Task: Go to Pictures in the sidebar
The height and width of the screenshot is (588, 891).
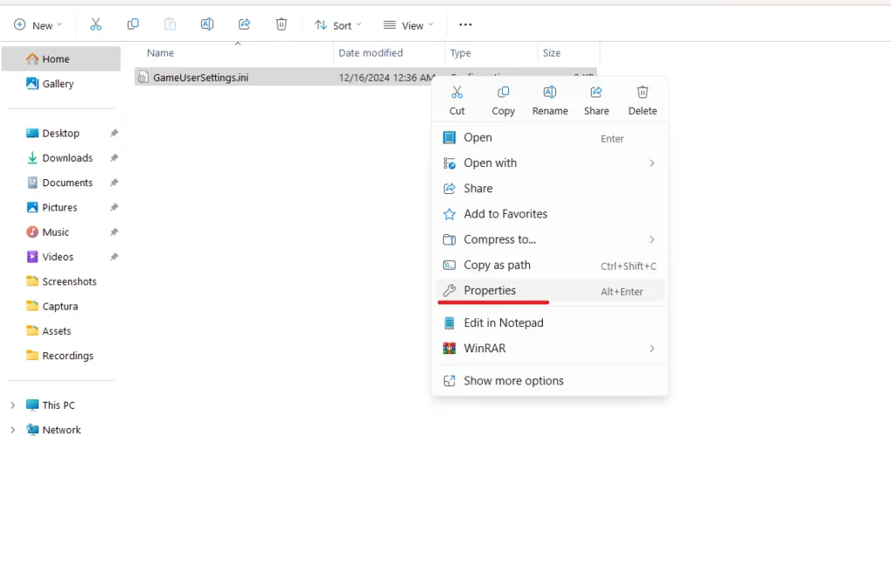Action: click(x=61, y=207)
